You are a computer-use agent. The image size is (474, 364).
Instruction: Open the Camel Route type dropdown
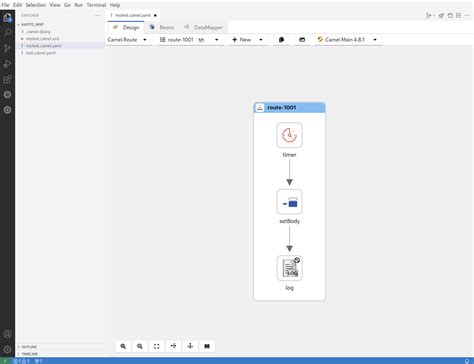coord(127,40)
